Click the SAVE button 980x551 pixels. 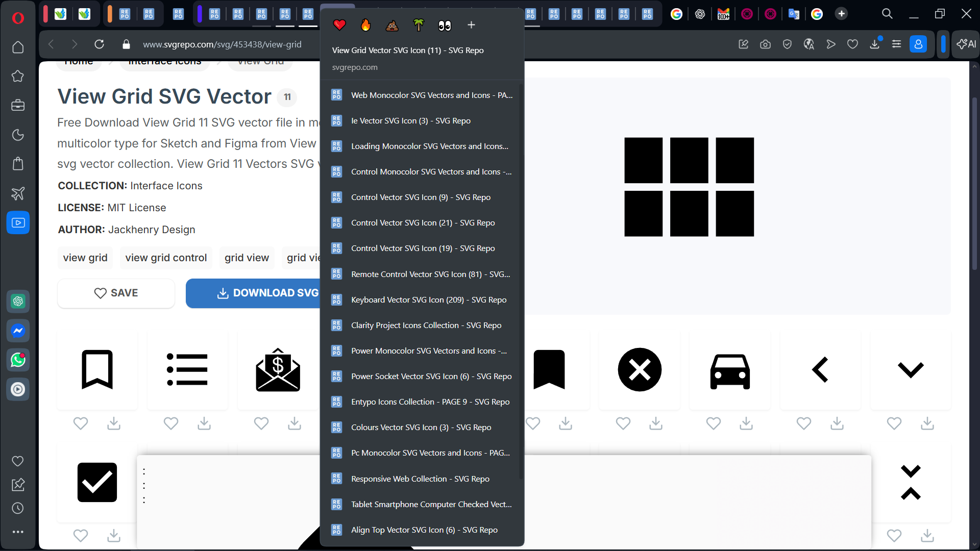[116, 293]
